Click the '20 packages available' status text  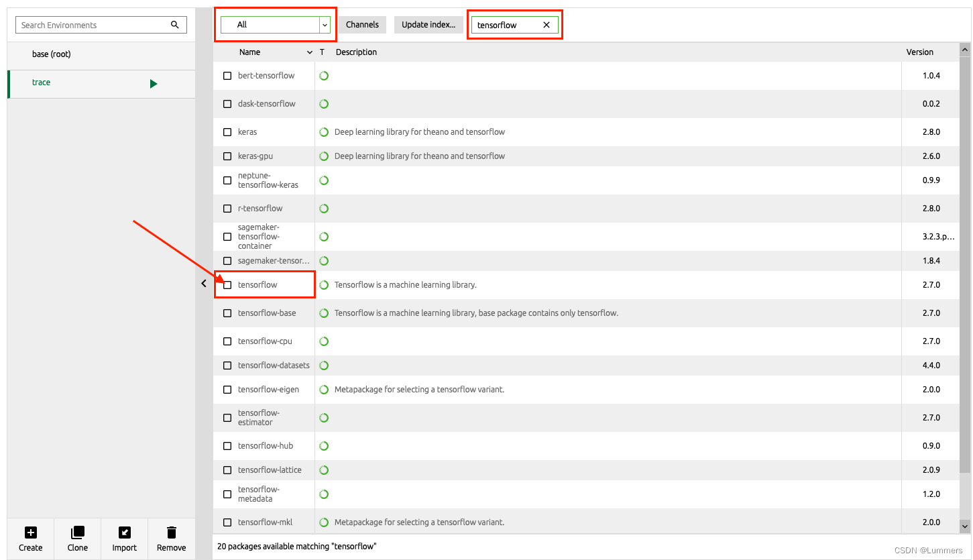click(296, 547)
